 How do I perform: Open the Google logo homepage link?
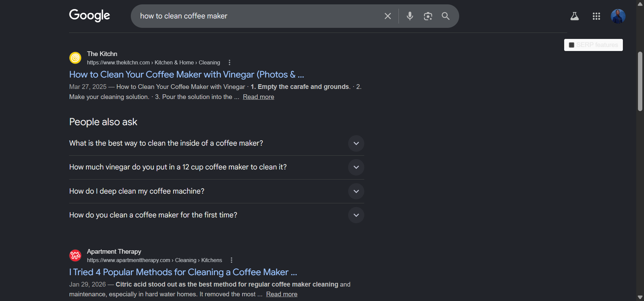tap(90, 15)
